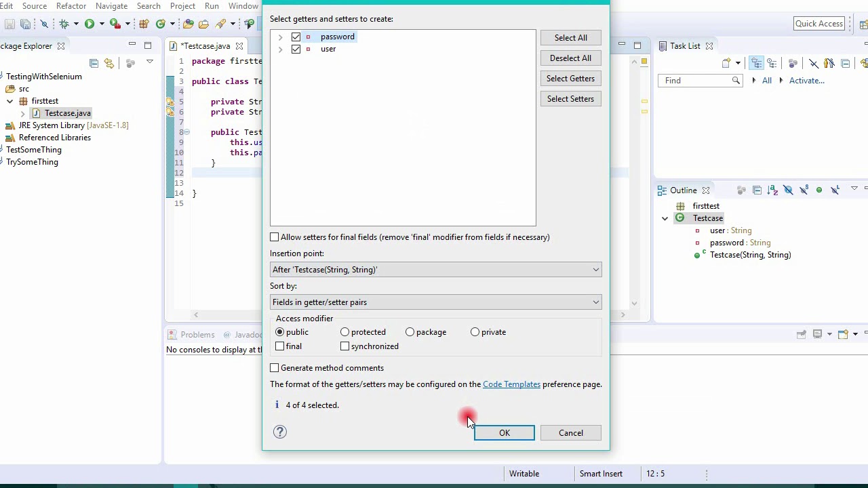This screenshot has width=868, height=488.
Task: Click the Save All toolbar icon
Action: tap(26, 24)
